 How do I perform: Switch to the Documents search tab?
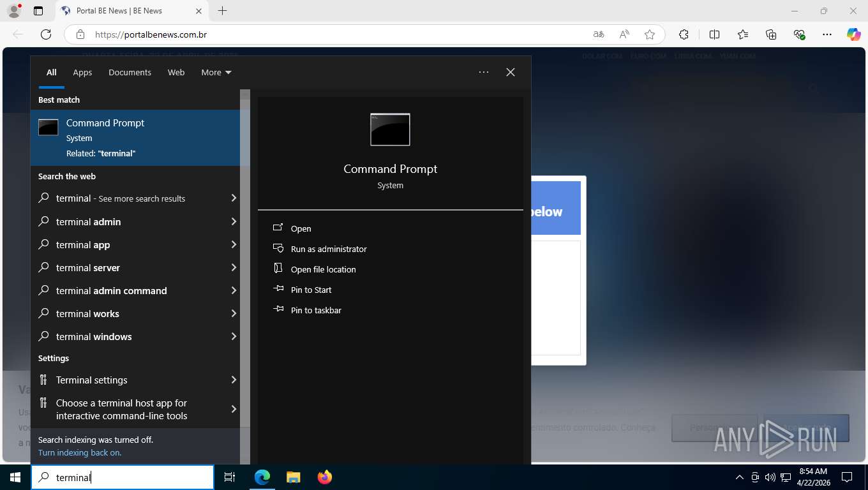pos(130,72)
